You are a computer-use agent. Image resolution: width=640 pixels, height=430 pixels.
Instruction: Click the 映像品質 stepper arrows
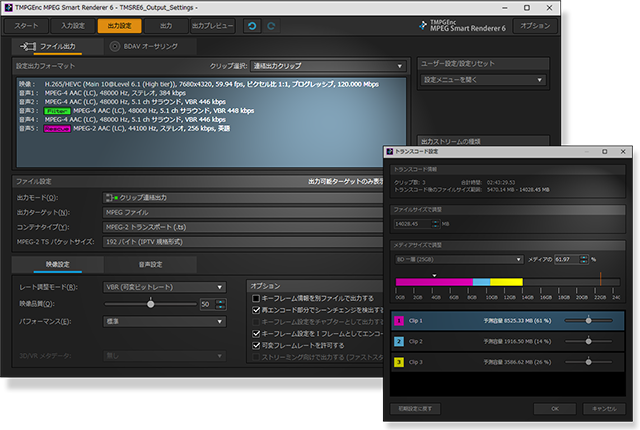220,304
